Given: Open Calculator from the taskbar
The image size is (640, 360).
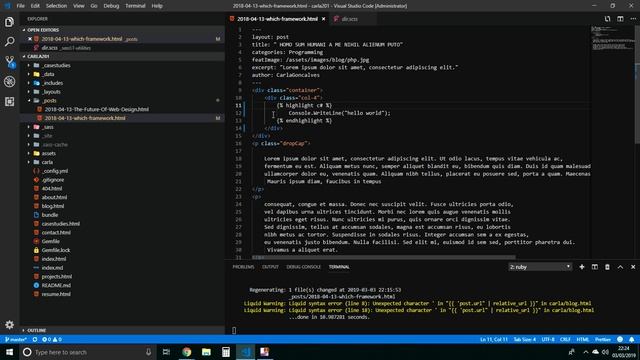Looking at the screenshot, I should [x=226, y=352].
